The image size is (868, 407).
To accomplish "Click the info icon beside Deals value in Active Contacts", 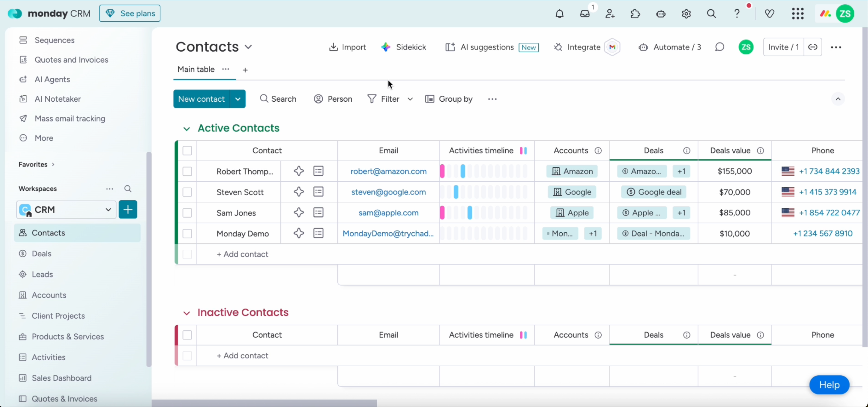I will [x=760, y=151].
